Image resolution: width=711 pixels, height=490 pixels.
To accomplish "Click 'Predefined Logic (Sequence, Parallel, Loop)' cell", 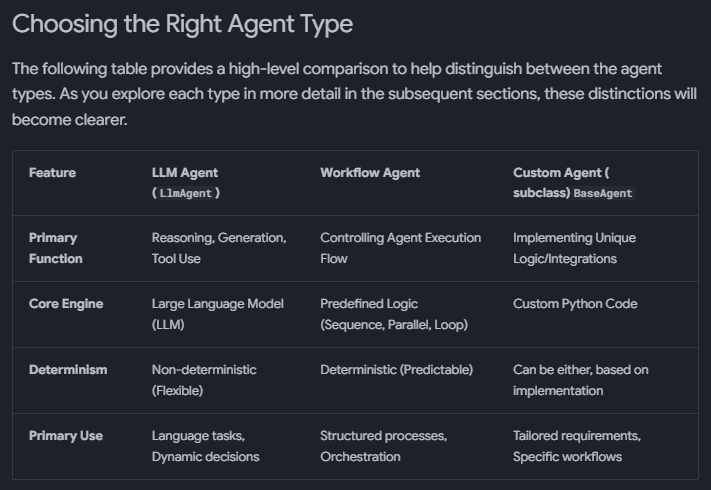I will coord(393,314).
